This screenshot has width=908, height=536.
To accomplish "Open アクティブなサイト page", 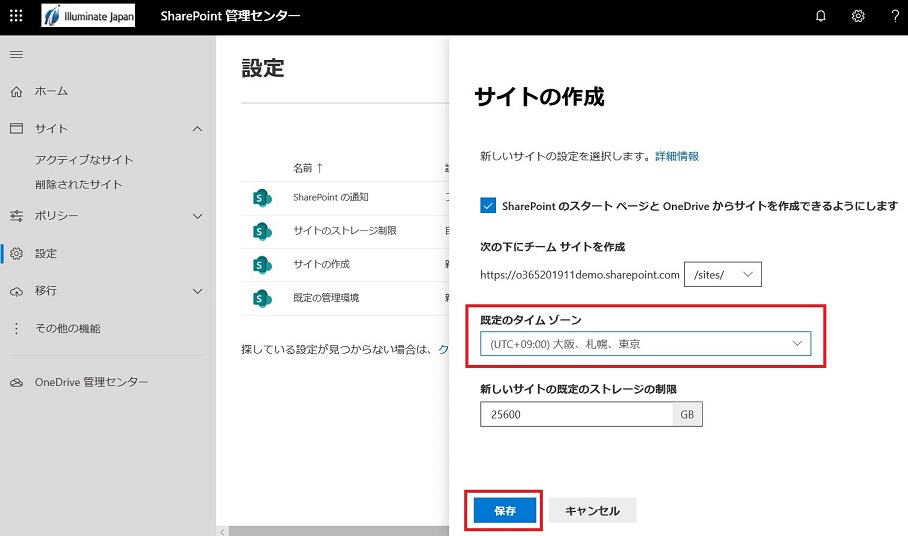I will pyautogui.click(x=84, y=160).
